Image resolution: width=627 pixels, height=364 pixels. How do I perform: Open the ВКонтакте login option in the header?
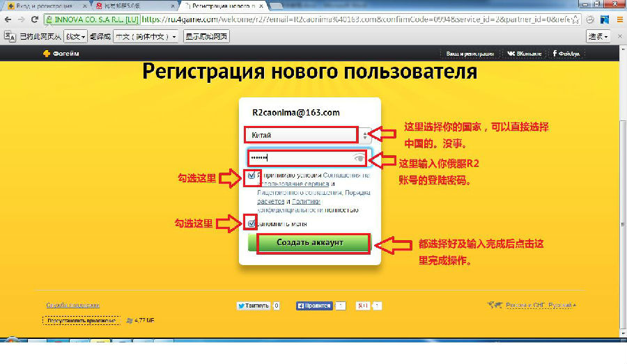click(x=524, y=54)
